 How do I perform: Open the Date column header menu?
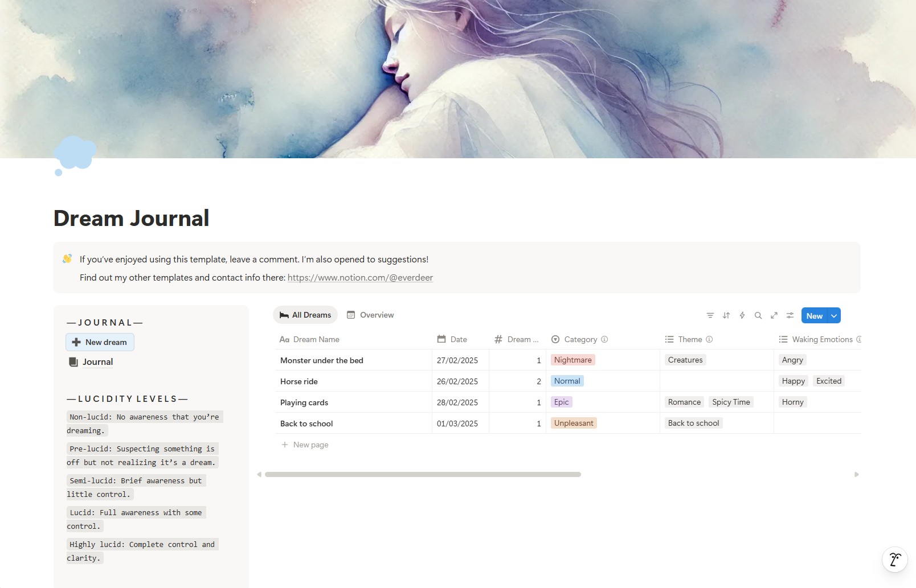pos(460,339)
